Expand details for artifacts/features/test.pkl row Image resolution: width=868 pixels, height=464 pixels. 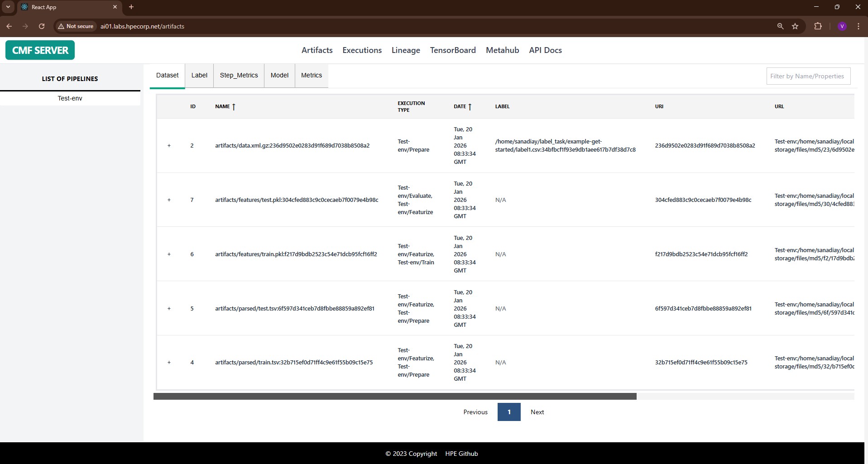[x=169, y=200]
